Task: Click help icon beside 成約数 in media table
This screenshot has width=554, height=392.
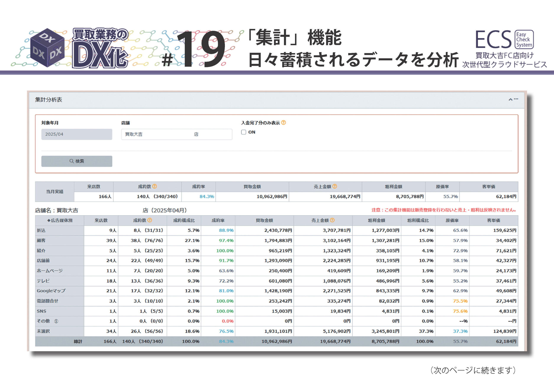Action: (150, 220)
